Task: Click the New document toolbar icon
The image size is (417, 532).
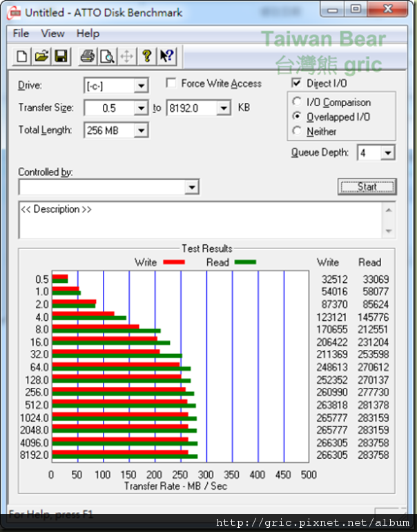Action: (x=21, y=56)
